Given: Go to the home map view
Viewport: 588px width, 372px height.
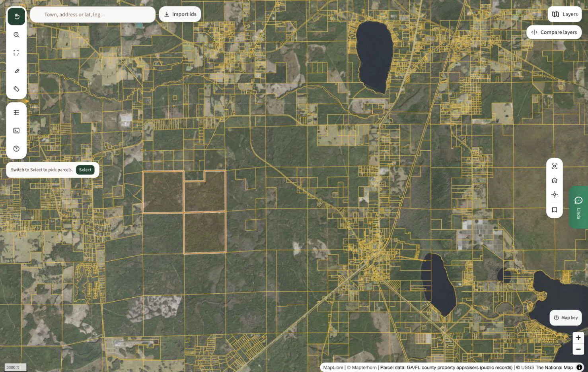Looking at the screenshot, I should click(555, 180).
